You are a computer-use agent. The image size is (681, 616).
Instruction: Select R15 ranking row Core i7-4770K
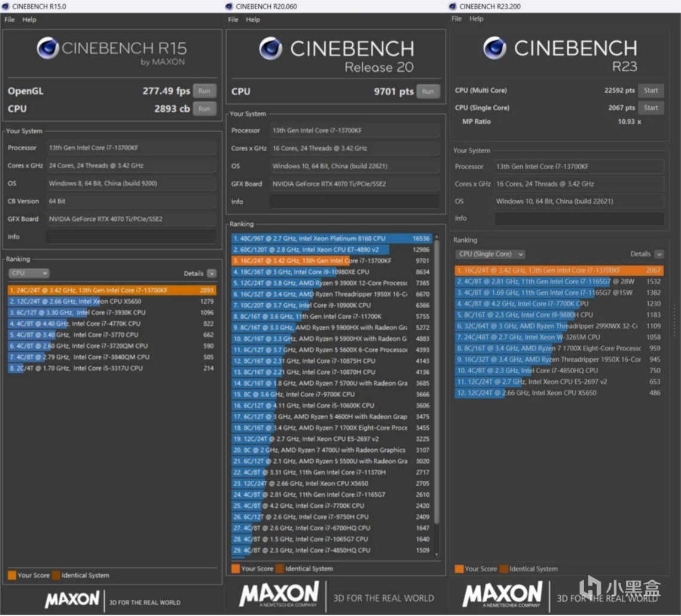[x=112, y=324]
